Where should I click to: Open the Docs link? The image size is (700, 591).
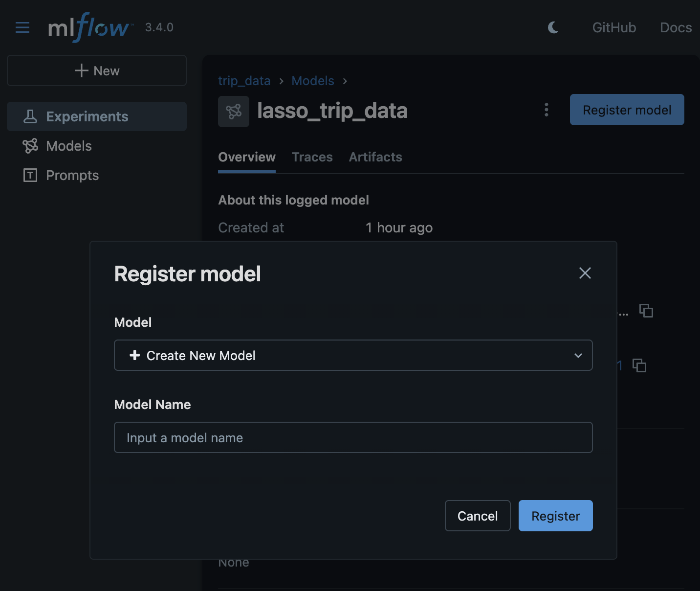coord(676,27)
